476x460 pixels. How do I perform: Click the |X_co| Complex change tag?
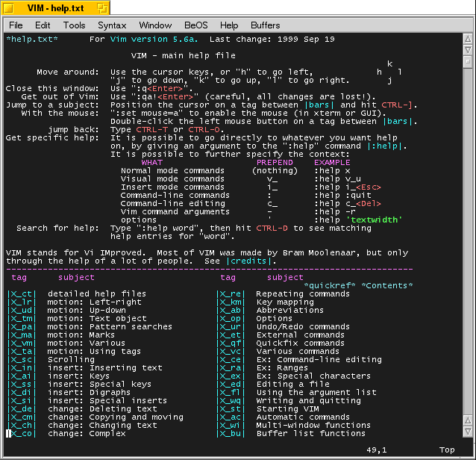pos(22,433)
